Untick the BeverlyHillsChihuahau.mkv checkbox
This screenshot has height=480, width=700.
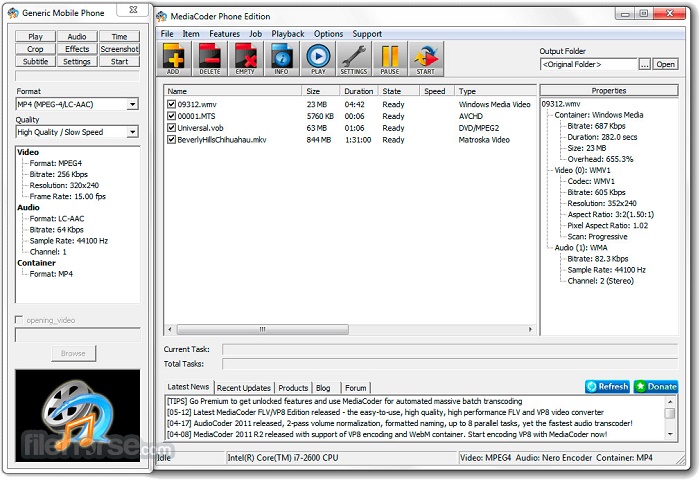pos(172,140)
